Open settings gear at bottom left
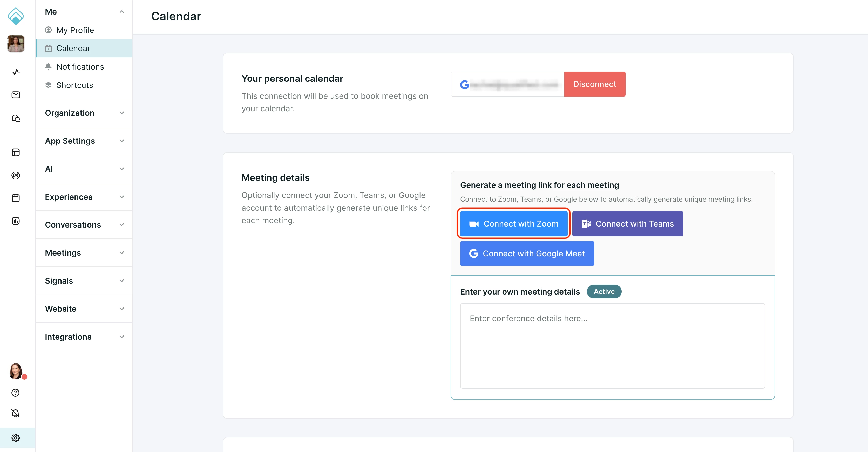The height and width of the screenshot is (452, 868). tap(16, 437)
